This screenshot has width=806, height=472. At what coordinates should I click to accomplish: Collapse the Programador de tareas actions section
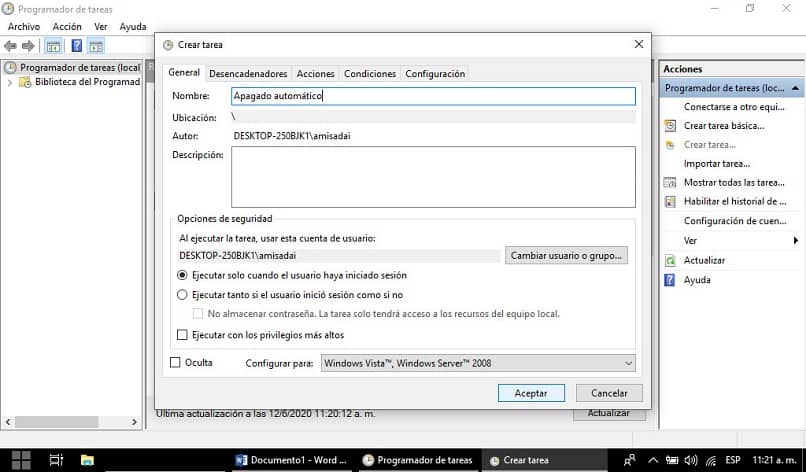click(795, 88)
